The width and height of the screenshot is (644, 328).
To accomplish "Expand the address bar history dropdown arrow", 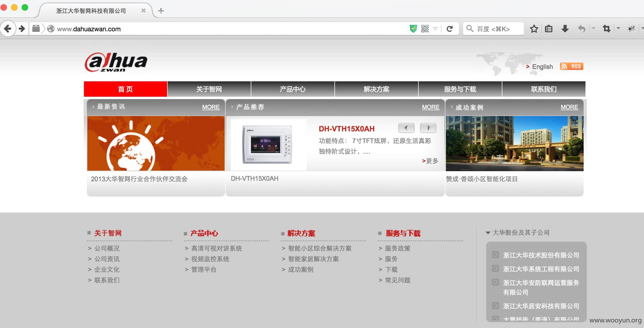I will 435,29.
